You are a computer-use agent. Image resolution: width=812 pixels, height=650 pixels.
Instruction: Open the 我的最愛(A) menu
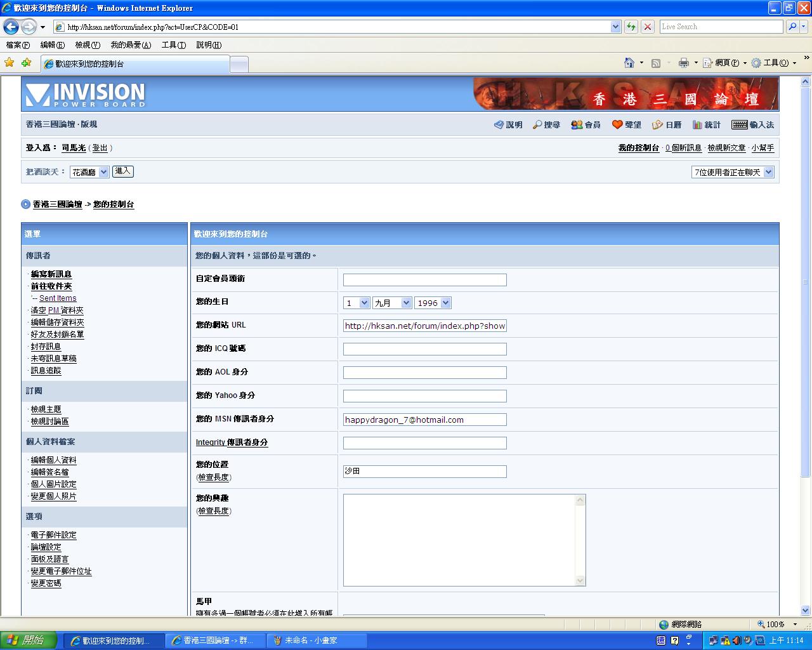click(131, 45)
